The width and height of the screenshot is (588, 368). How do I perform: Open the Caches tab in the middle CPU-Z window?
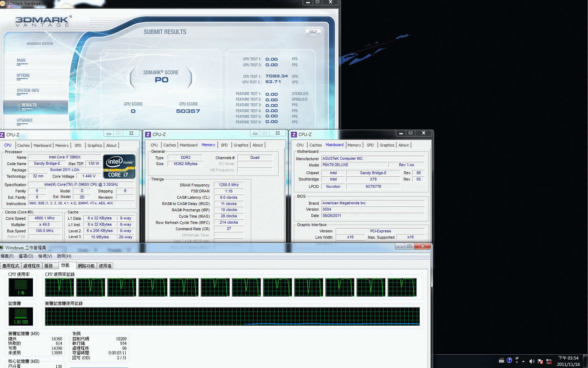170,145
